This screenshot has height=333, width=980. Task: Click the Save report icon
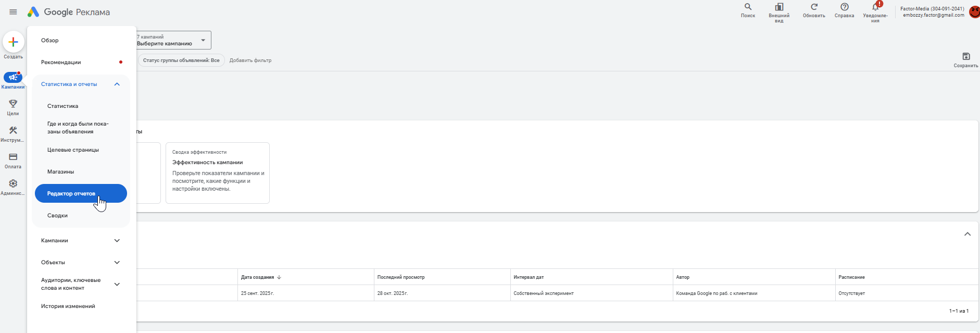[966, 57]
